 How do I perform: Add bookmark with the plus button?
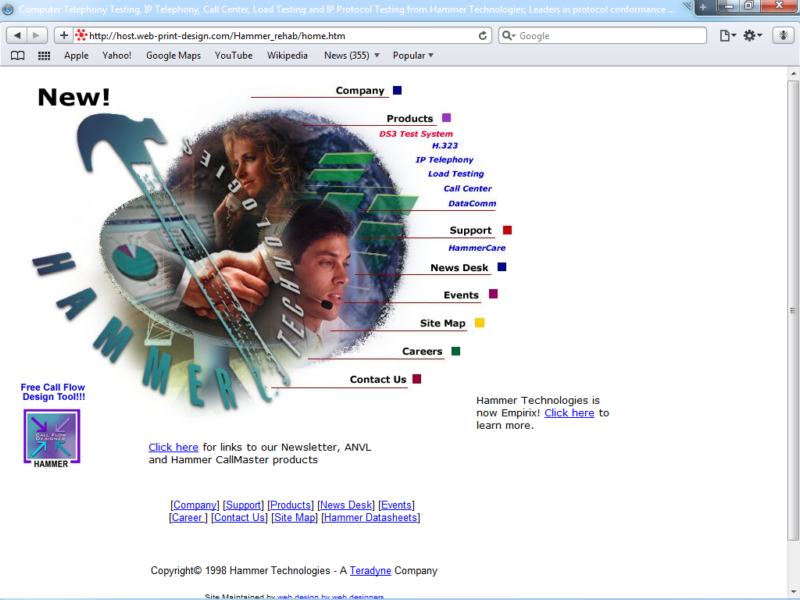pyautogui.click(x=64, y=35)
